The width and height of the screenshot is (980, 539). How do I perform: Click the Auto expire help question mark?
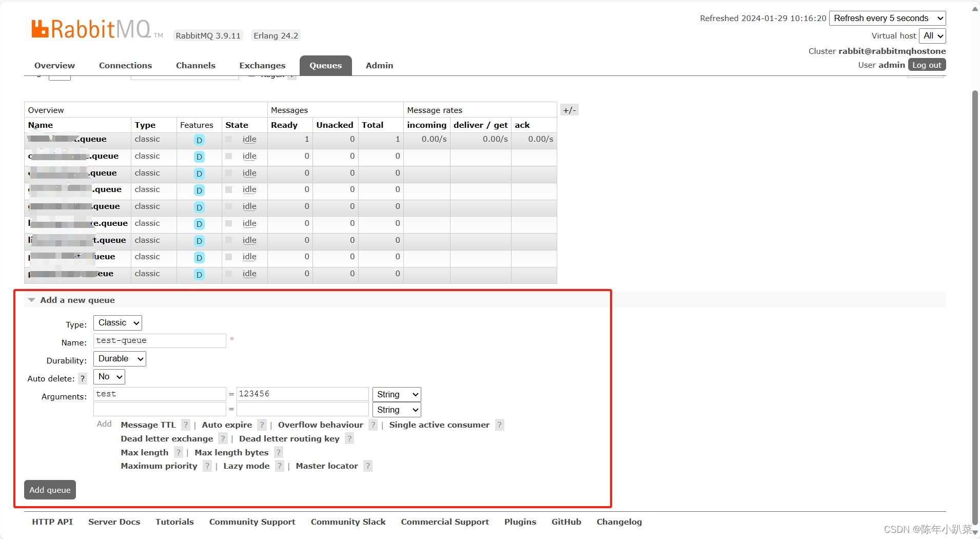tap(262, 425)
